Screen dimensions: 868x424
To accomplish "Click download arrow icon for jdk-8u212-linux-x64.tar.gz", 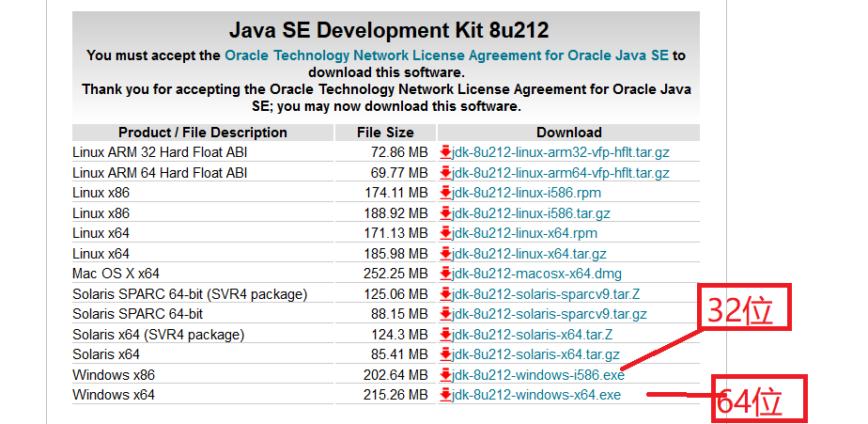I will pos(445,254).
